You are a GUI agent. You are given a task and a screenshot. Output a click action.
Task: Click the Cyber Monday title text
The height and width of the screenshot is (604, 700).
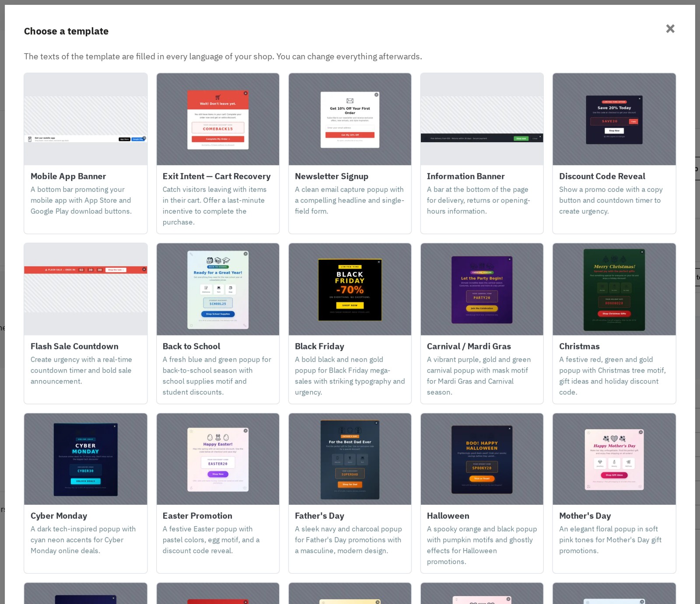tap(59, 516)
